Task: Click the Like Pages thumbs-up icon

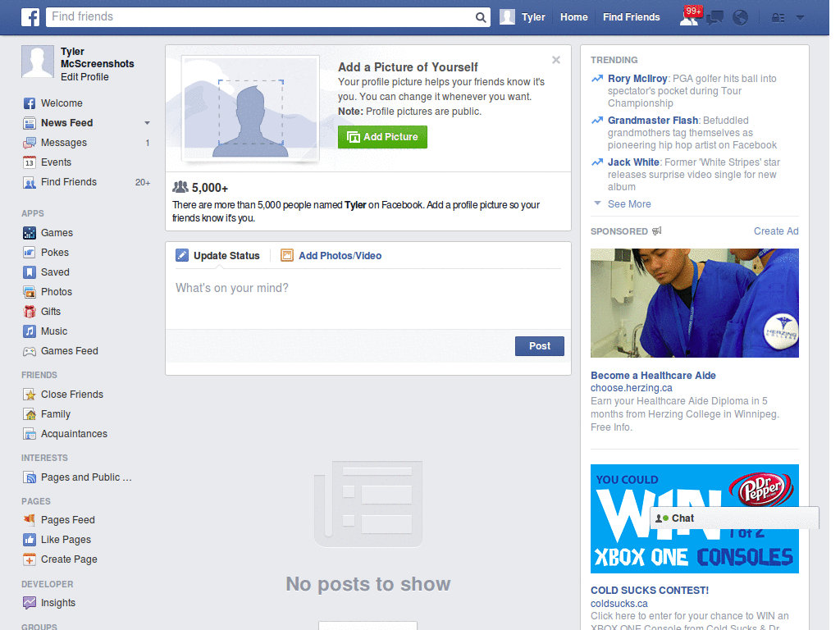Action: point(30,540)
